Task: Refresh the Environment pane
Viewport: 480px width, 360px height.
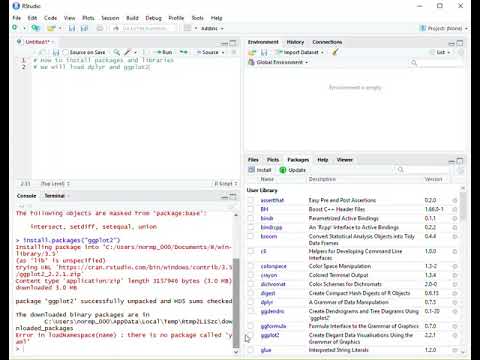Action: pyautogui.click(x=461, y=52)
